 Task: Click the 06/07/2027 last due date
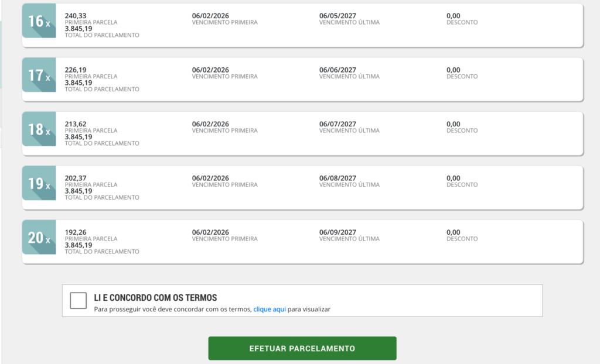(x=337, y=124)
